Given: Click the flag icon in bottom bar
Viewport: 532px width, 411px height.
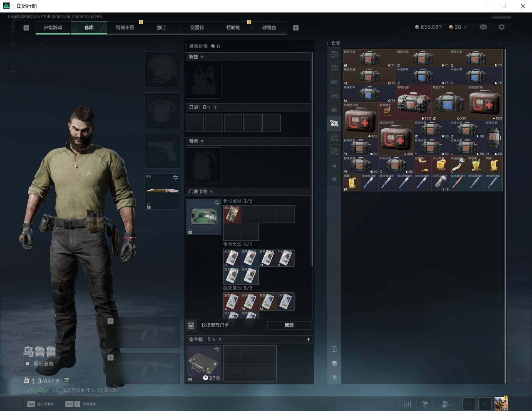Looking at the screenshot, I should [x=425, y=404].
